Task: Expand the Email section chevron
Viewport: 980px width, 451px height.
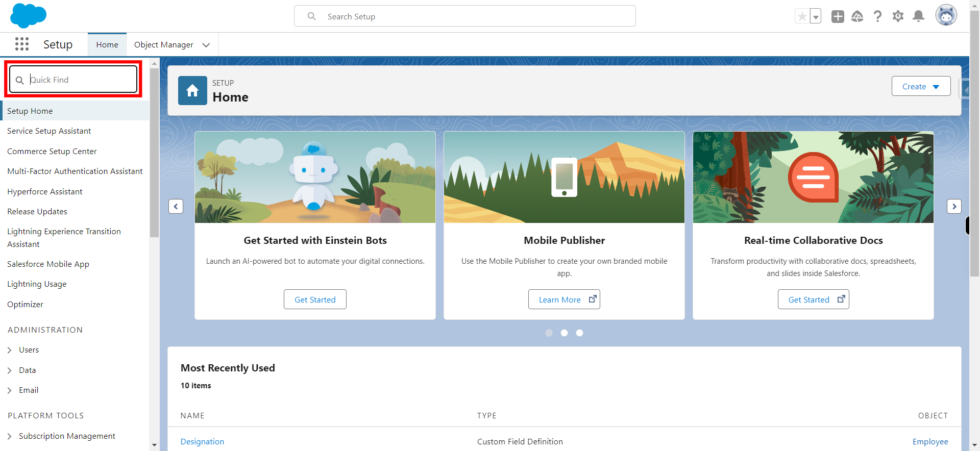Action: point(10,390)
